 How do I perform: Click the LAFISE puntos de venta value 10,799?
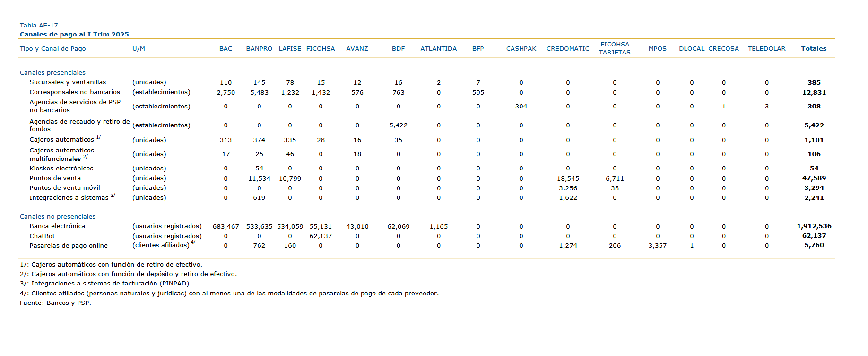(290, 179)
